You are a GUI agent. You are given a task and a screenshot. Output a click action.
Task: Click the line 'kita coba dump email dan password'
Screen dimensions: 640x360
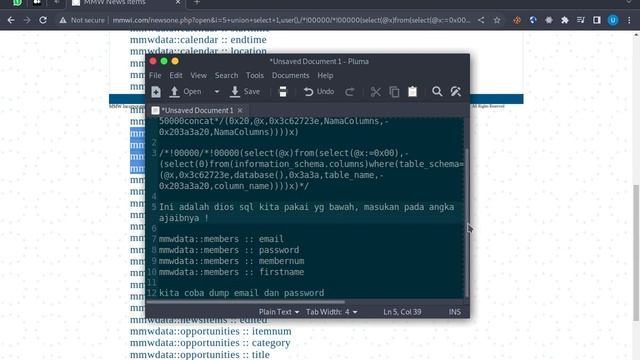pos(241,293)
